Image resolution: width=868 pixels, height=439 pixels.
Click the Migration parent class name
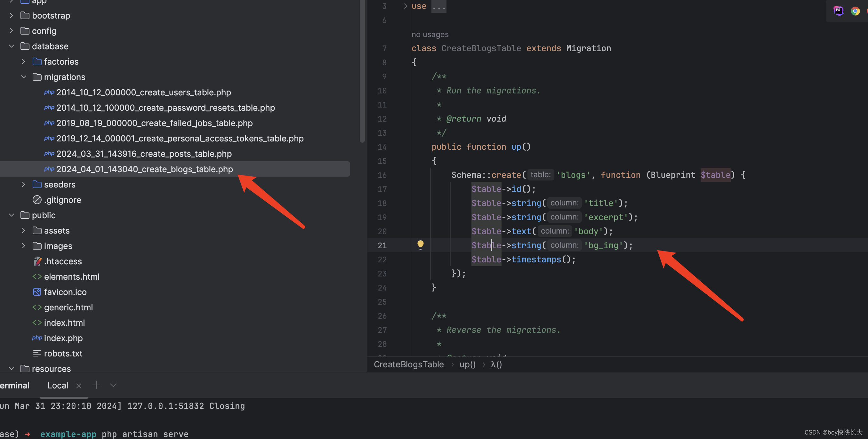point(588,48)
